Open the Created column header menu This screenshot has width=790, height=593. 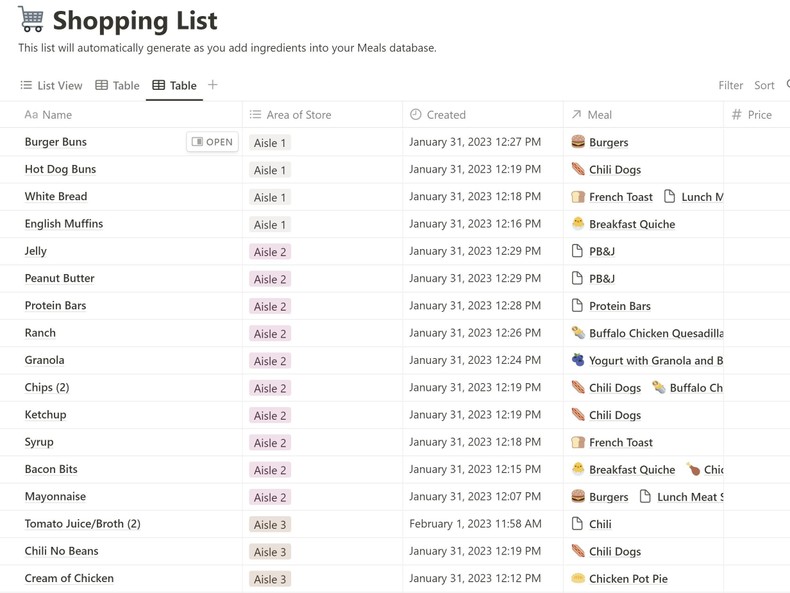coord(445,115)
